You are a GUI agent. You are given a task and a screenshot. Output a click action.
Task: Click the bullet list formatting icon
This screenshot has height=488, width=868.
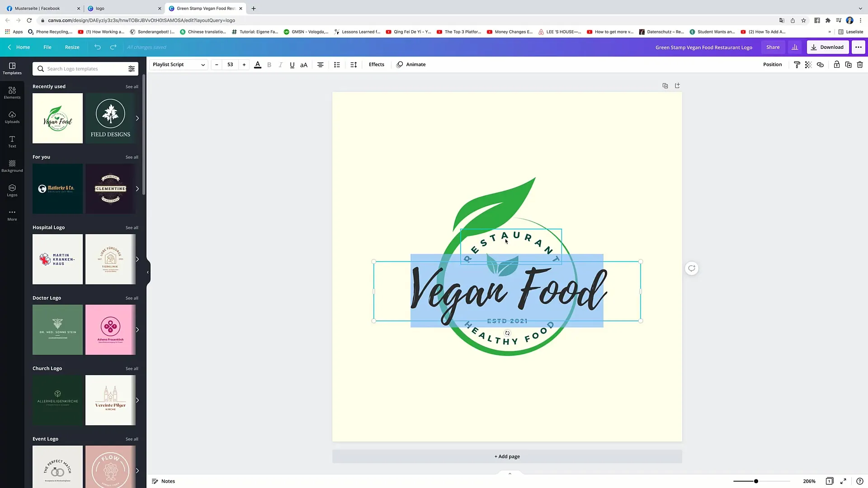pos(337,65)
